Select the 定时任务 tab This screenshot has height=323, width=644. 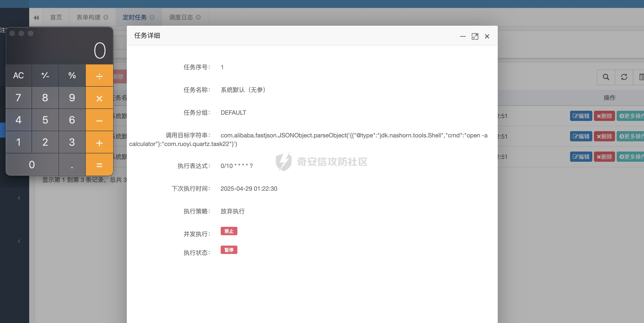[135, 17]
